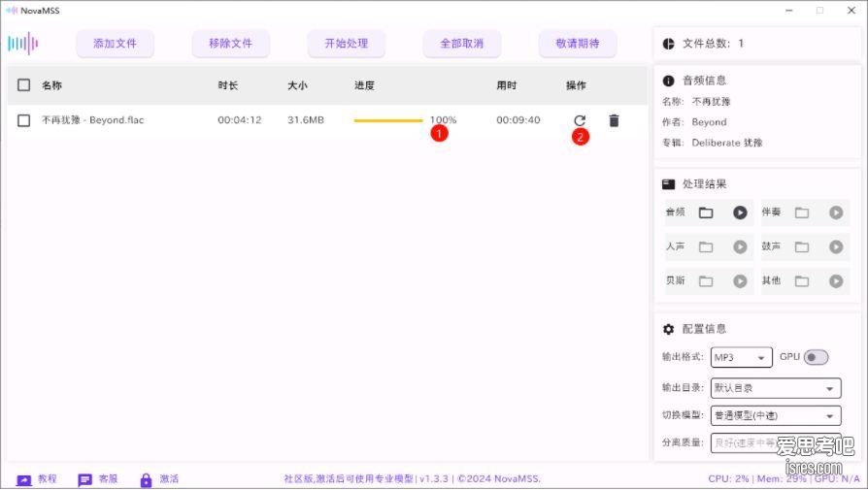Click the 操作 column header

click(576, 85)
